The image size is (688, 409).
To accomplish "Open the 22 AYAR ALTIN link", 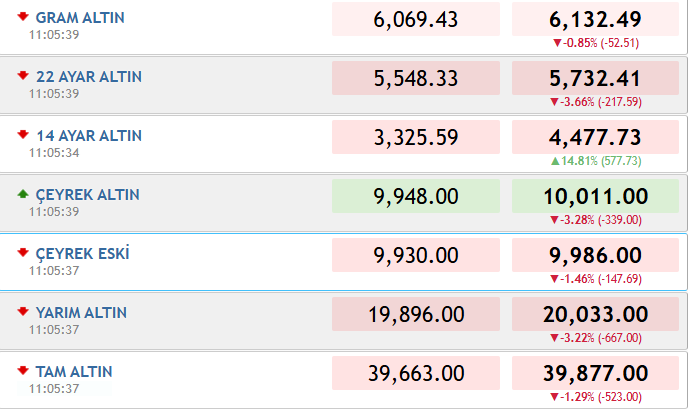I will [89, 77].
